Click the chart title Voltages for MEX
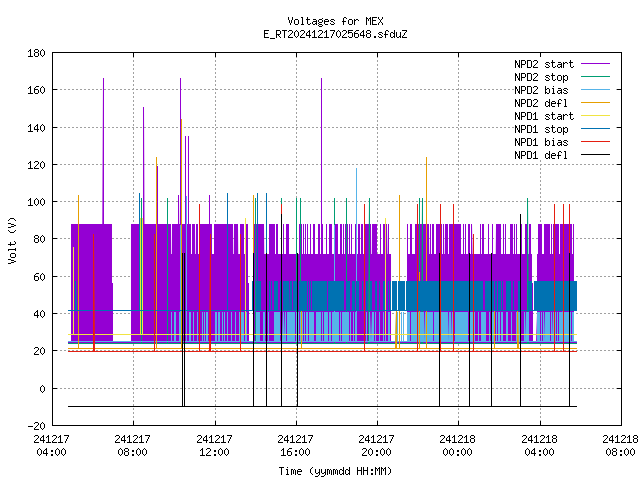The width and height of the screenshot is (640, 480). point(335,21)
